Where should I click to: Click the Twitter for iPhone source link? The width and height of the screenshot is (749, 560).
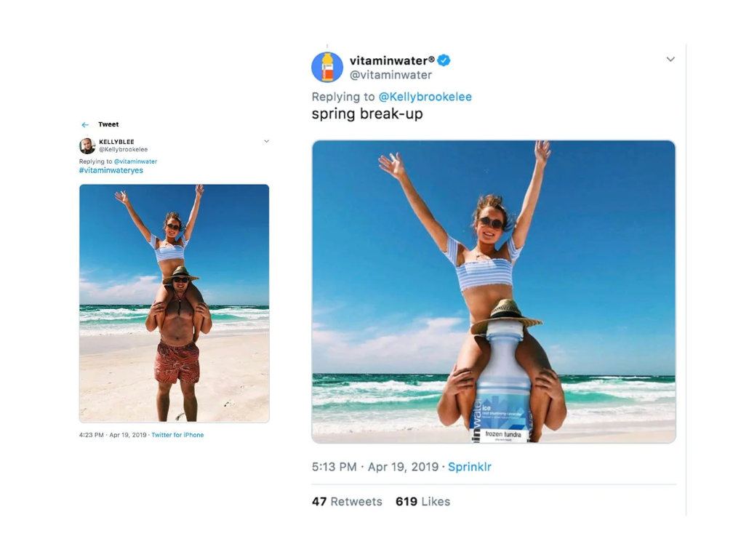(177, 435)
